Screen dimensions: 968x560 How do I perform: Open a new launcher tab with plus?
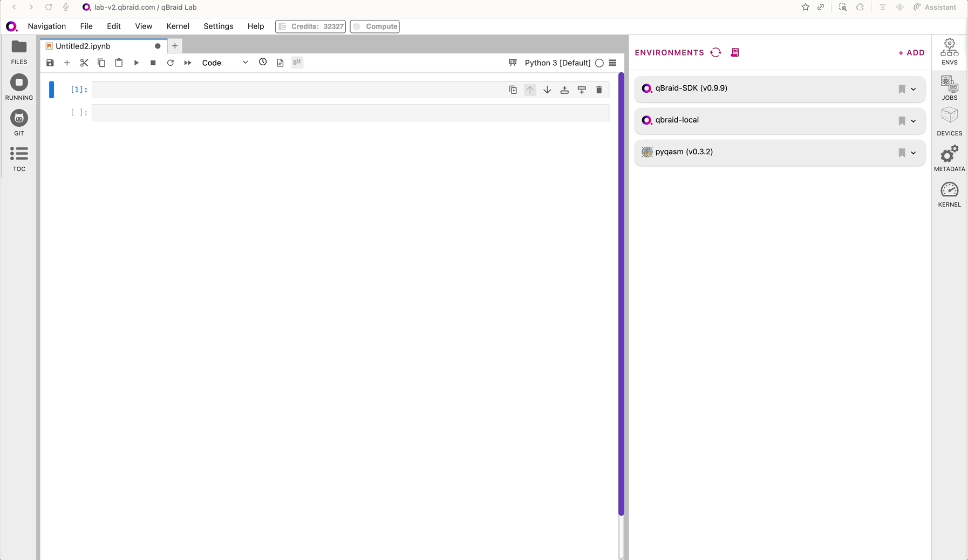[x=175, y=46]
